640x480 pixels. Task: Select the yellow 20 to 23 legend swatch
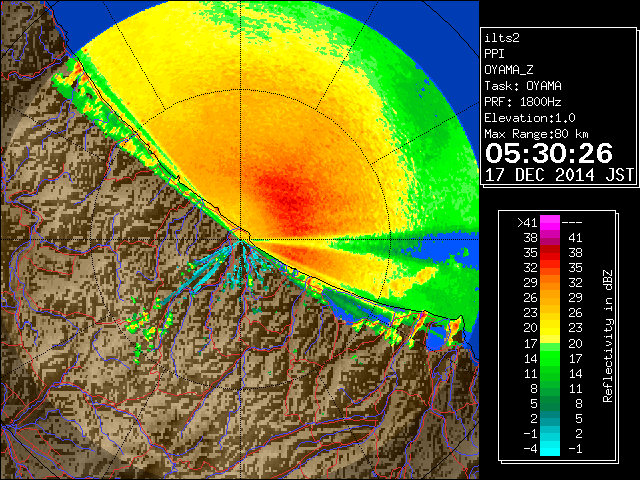(x=550, y=328)
